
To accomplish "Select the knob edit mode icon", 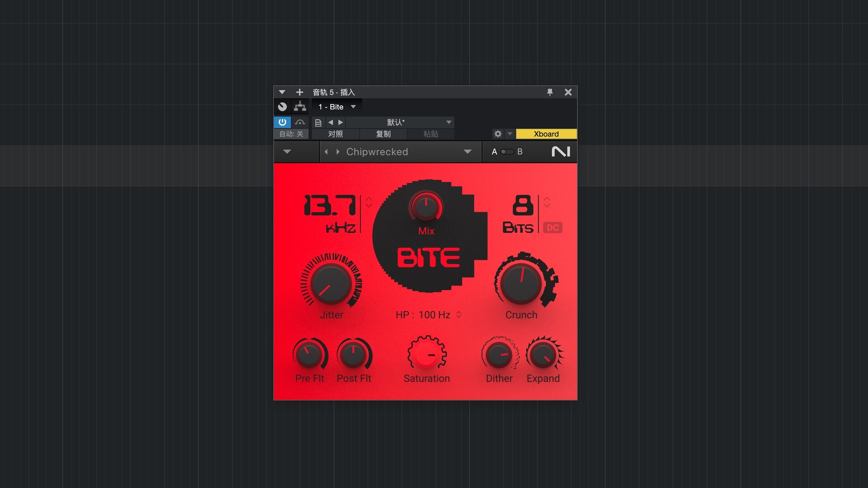I will click(282, 107).
